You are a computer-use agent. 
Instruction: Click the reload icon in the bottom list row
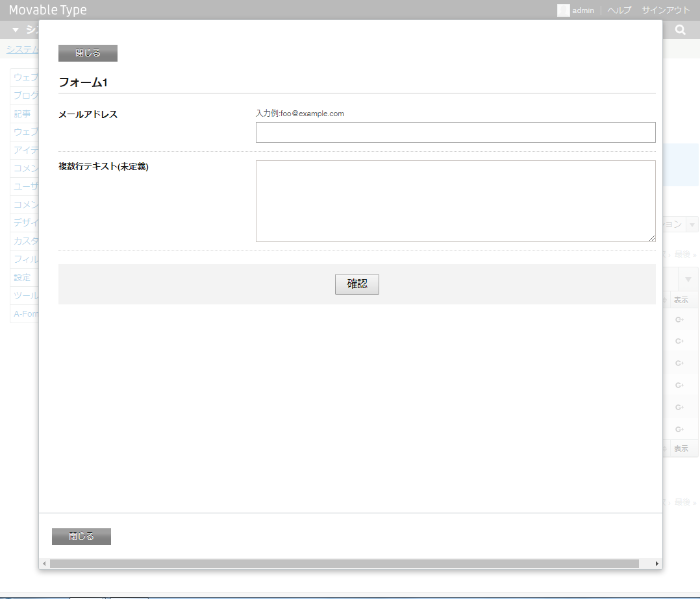(x=681, y=429)
